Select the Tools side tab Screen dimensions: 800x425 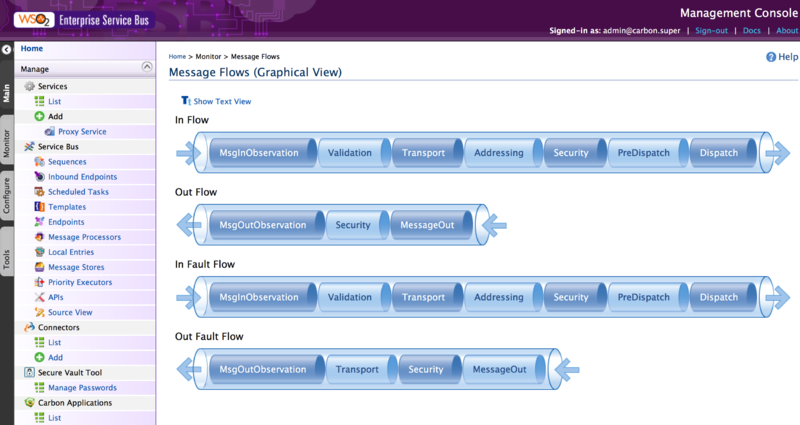[x=6, y=260]
